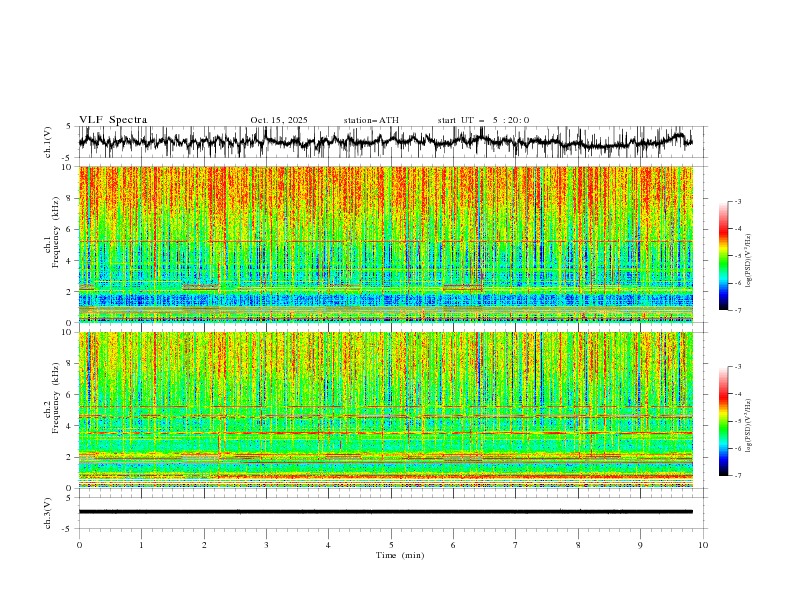
Task: Click the time axis tick label '5'
Action: tap(391, 545)
